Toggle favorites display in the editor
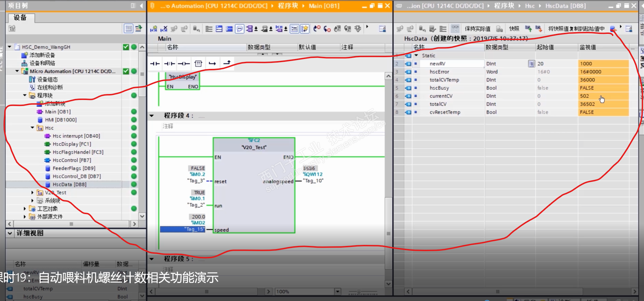Image resolution: width=644 pixels, height=301 pixels. coord(305,29)
